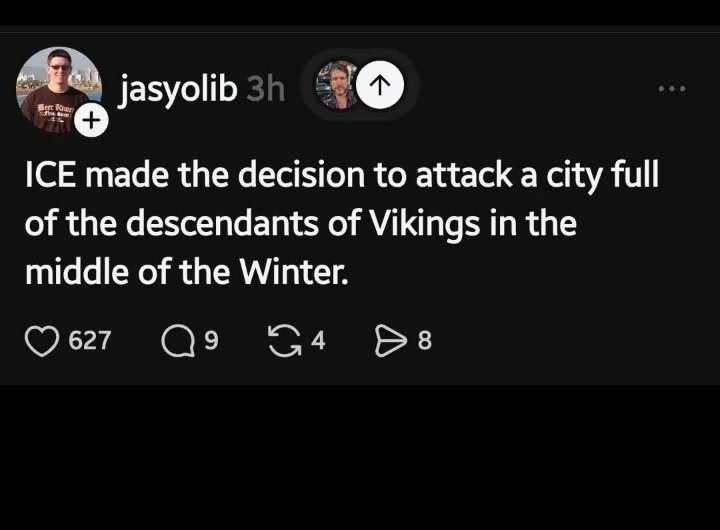Click the 4 reposts count
This screenshot has height=530, width=720.
click(x=318, y=342)
